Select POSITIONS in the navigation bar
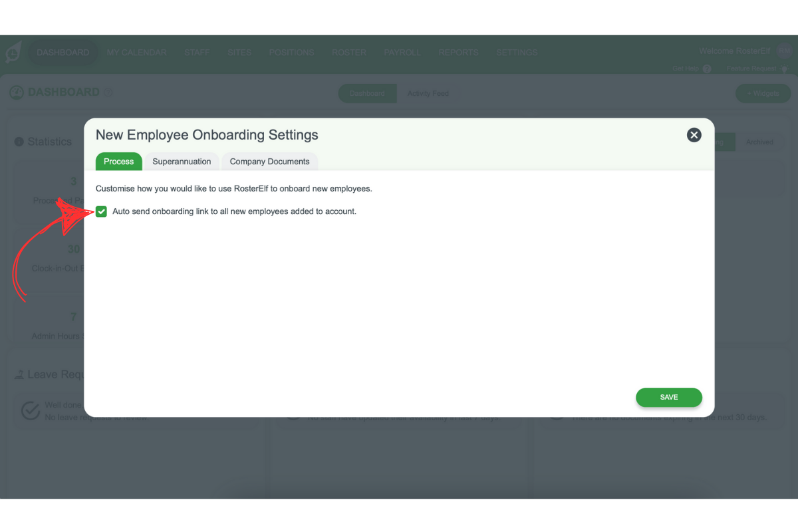798x532 pixels. (x=291, y=53)
